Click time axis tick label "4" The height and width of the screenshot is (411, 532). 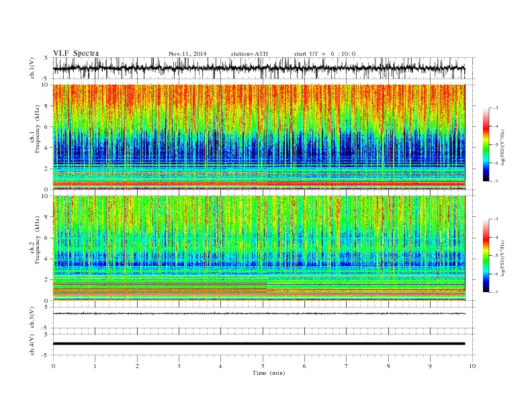point(220,366)
